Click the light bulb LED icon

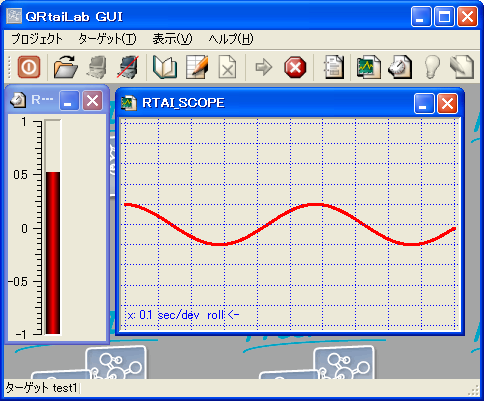pos(431,67)
